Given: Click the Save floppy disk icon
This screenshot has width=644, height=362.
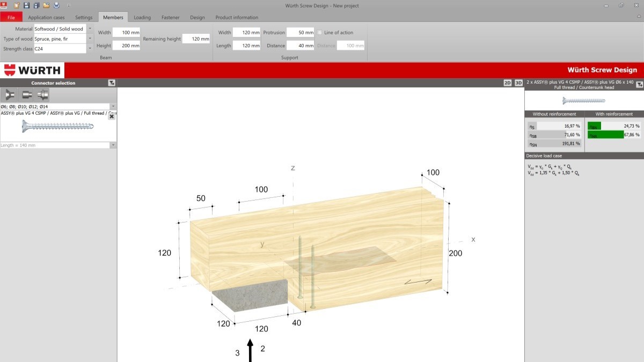Looking at the screenshot, I should click(x=27, y=5).
